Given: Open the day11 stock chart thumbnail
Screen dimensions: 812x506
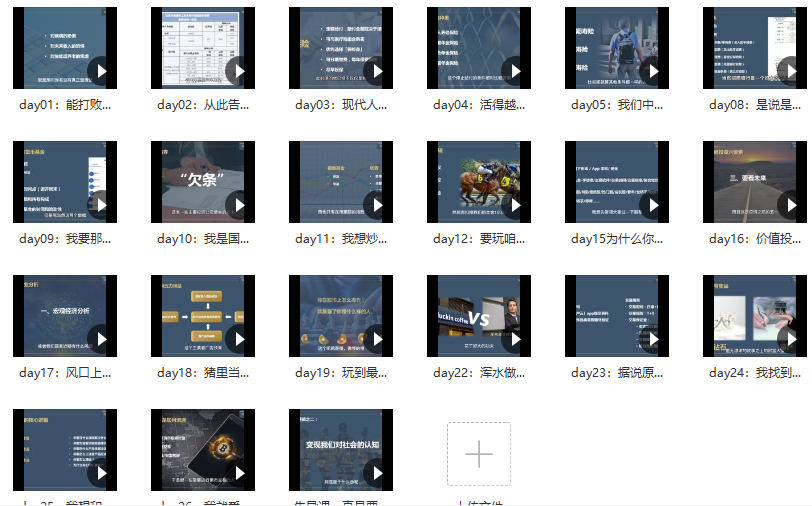Looking at the screenshot, I should click(340, 182).
